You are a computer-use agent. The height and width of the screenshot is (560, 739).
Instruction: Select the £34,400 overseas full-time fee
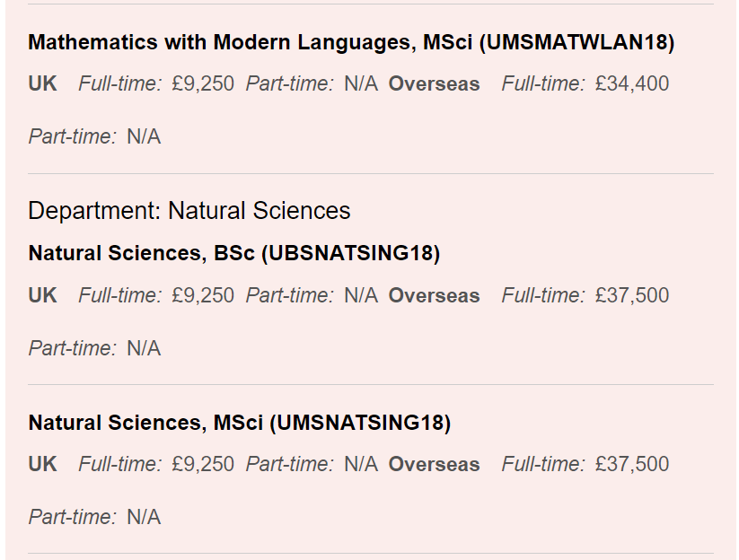click(x=631, y=83)
